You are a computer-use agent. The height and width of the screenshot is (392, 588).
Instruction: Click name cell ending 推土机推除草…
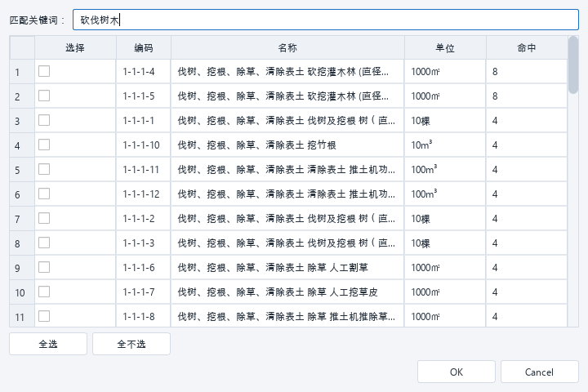287,316
